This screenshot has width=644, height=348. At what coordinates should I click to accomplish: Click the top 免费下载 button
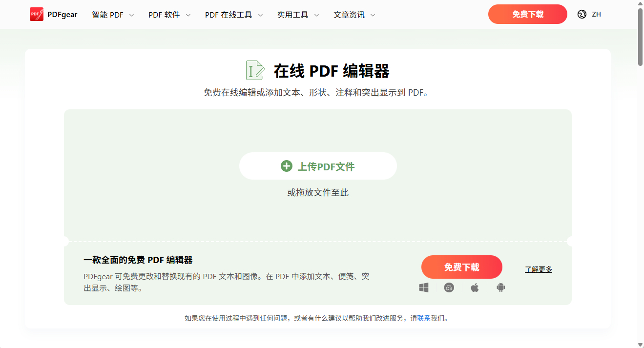pos(527,14)
